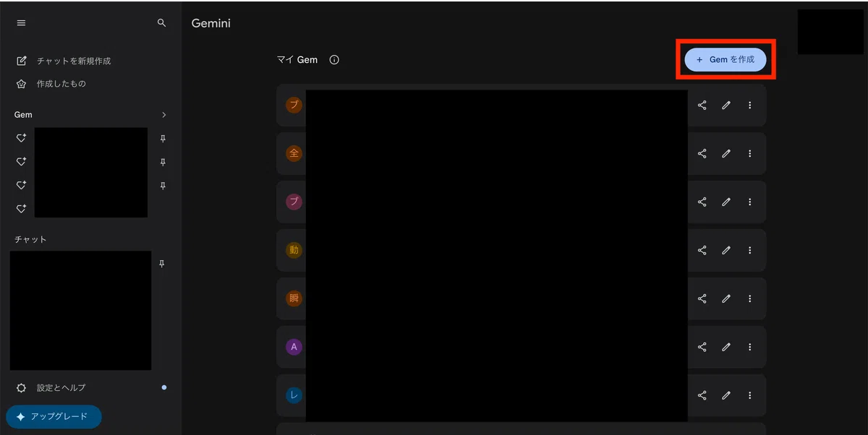Screen dimensions: 868x435
Task: Open more options for the A Gem
Action: point(750,347)
